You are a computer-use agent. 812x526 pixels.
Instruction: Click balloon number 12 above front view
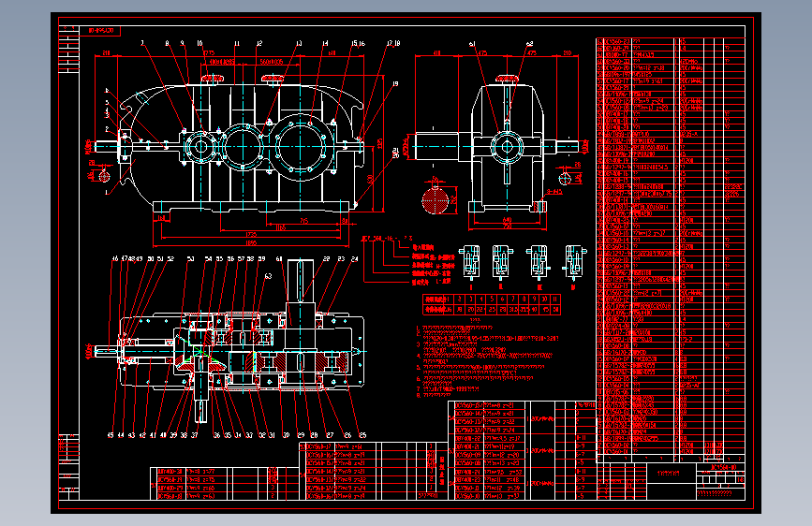(x=258, y=43)
